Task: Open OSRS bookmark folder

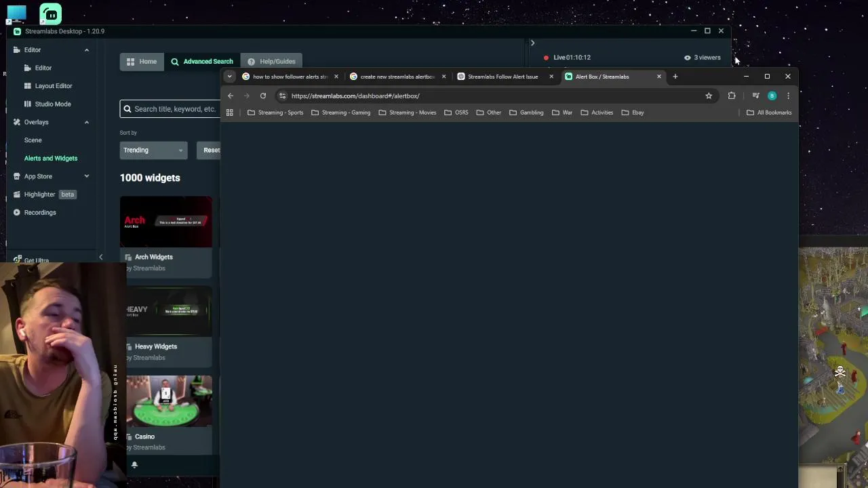Action: click(456, 113)
